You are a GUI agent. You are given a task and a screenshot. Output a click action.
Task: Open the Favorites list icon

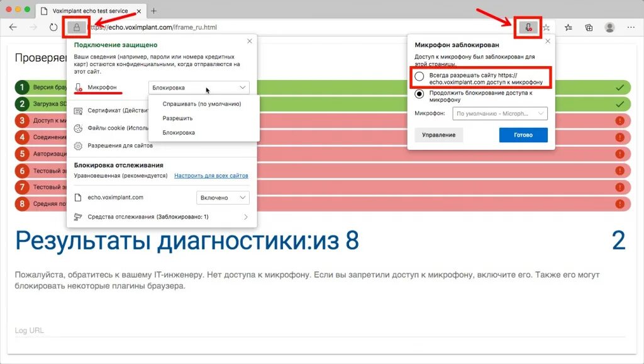click(569, 28)
